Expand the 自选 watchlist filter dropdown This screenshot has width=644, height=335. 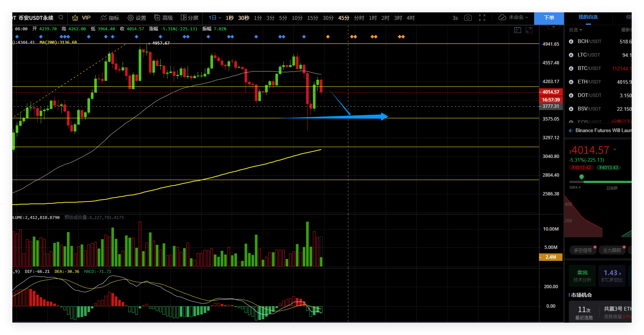(575, 30)
